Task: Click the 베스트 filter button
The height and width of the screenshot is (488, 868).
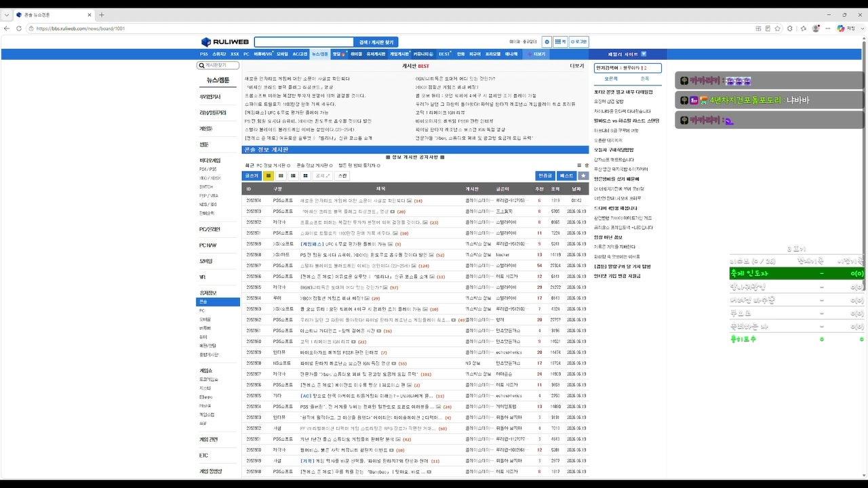Action: point(566,176)
